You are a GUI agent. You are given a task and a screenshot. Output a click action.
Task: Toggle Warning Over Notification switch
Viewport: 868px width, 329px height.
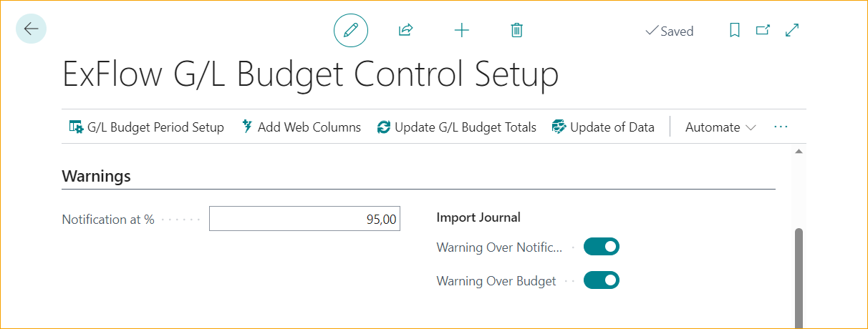(602, 247)
